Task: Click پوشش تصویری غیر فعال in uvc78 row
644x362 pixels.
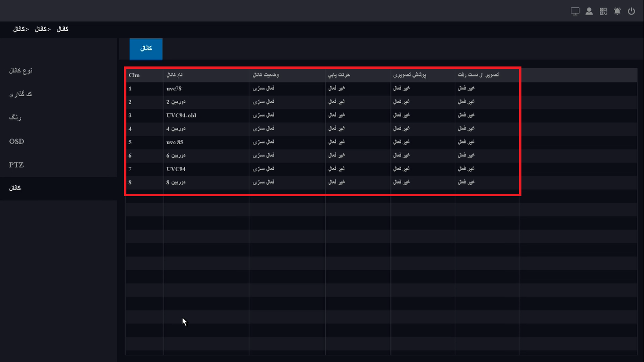Action: click(402, 89)
